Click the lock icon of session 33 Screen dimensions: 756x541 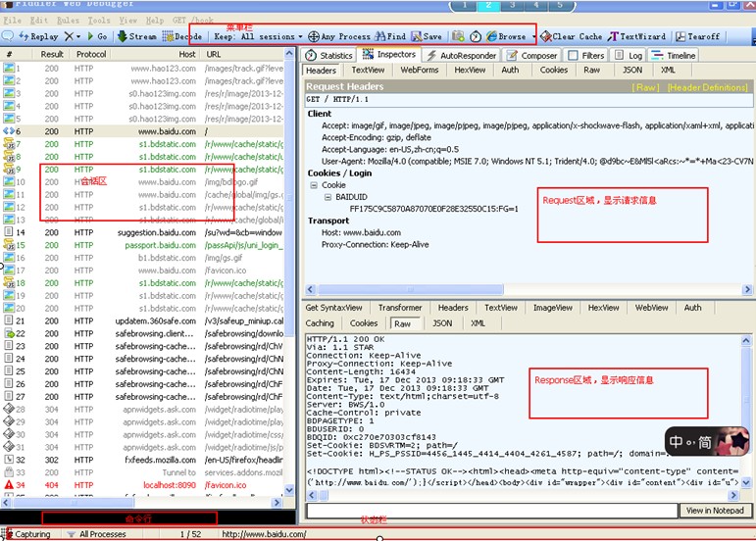coord(9,472)
